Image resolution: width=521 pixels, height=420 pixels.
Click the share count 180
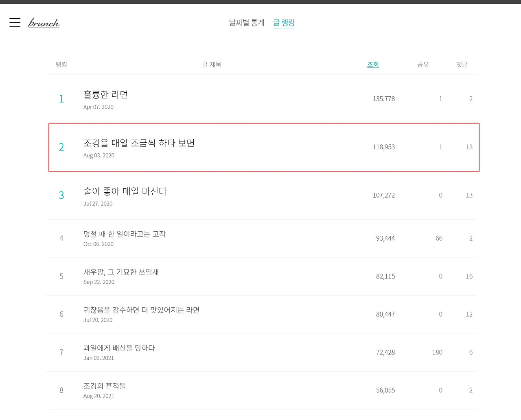tap(437, 352)
